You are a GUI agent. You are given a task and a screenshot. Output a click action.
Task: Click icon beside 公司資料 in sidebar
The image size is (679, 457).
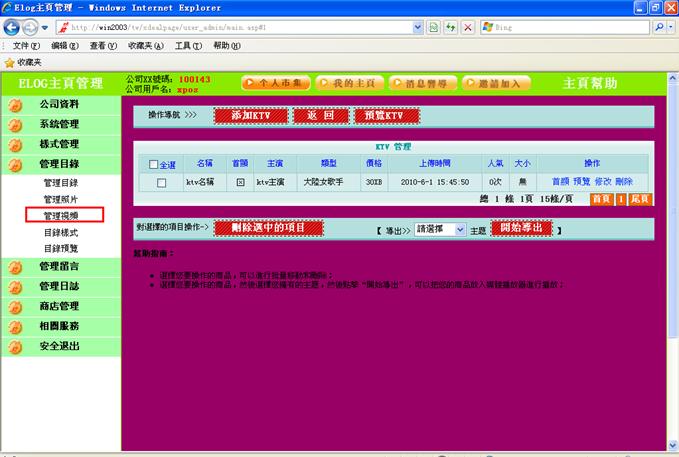[14, 104]
